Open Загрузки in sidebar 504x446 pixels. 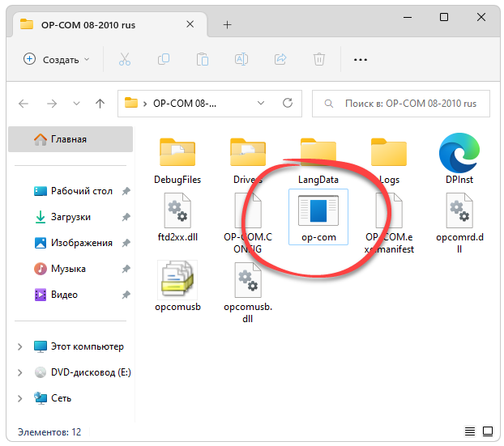point(62,217)
